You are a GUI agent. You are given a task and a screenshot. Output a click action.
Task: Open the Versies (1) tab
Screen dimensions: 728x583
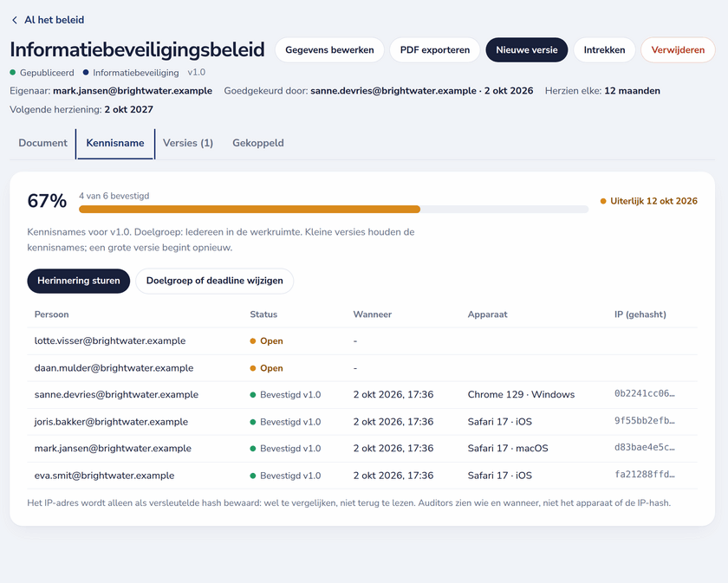coord(188,143)
